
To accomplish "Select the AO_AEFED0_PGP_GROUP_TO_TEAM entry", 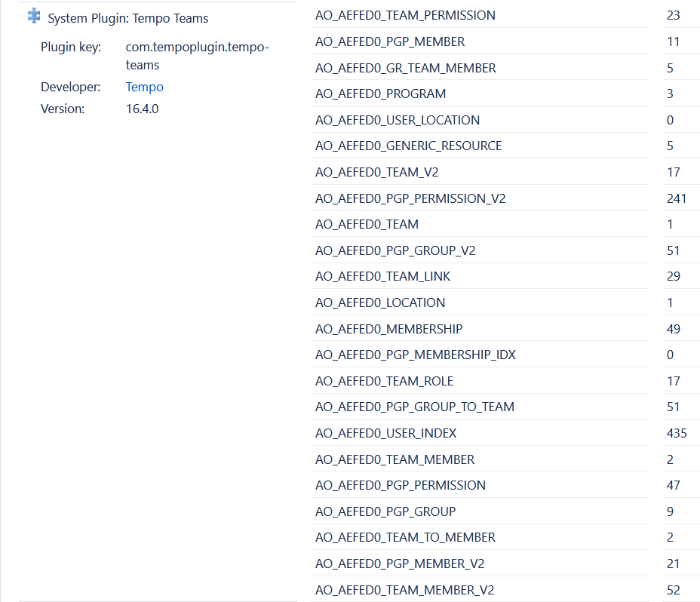I will [x=414, y=407].
